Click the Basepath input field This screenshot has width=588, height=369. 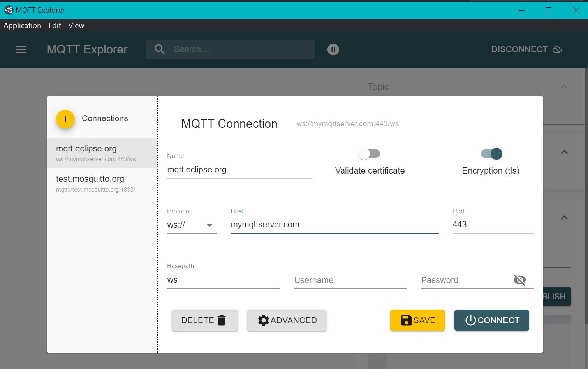click(224, 280)
